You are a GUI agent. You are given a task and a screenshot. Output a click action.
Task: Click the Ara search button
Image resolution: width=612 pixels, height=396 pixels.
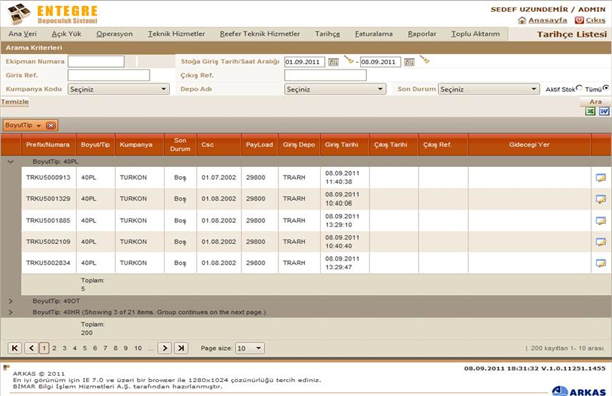click(595, 101)
